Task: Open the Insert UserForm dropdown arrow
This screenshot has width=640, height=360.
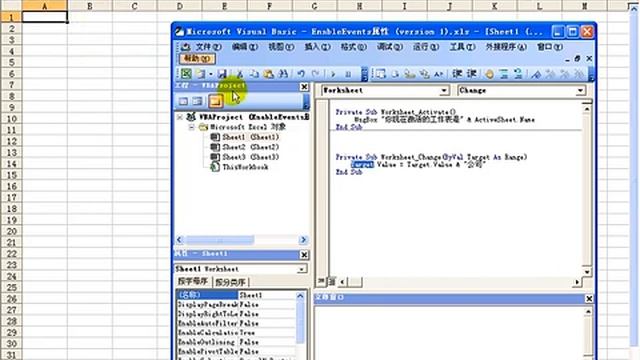Action: pyautogui.click(x=211, y=74)
